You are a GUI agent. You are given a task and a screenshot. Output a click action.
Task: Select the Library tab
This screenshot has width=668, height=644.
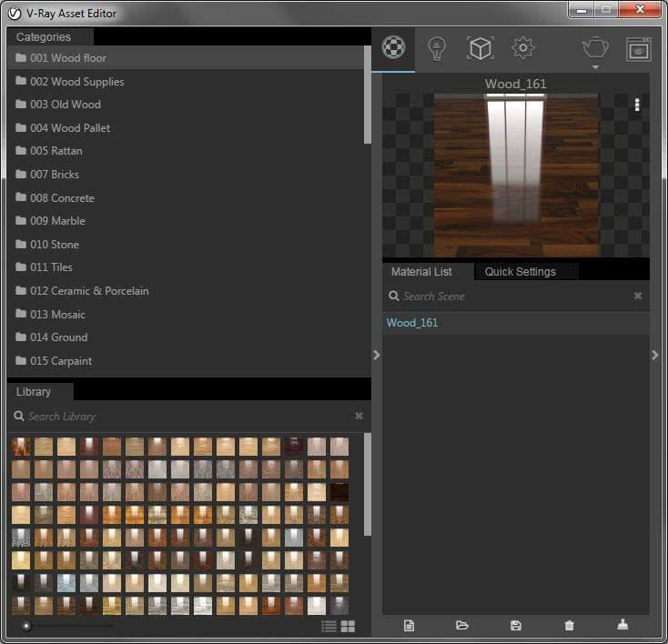point(40,391)
